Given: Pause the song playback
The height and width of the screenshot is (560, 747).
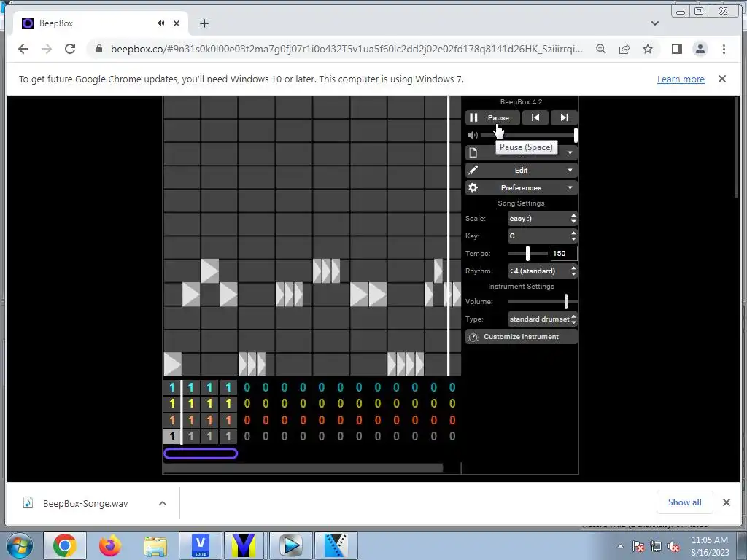Looking at the screenshot, I should [x=492, y=117].
